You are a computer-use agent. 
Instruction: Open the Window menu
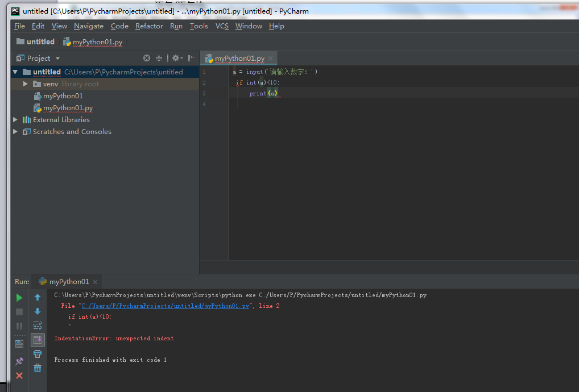click(249, 26)
